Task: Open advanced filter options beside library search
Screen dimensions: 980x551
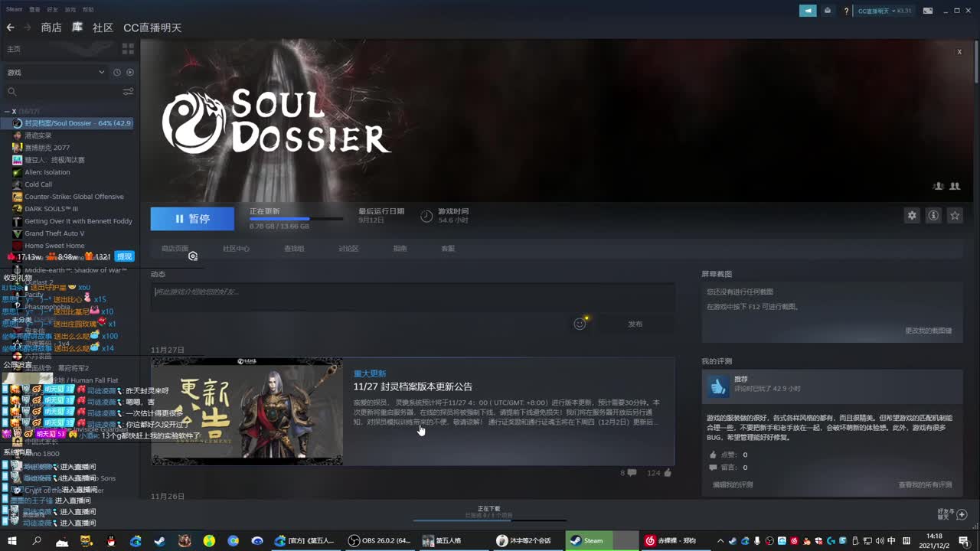Action: [x=128, y=92]
